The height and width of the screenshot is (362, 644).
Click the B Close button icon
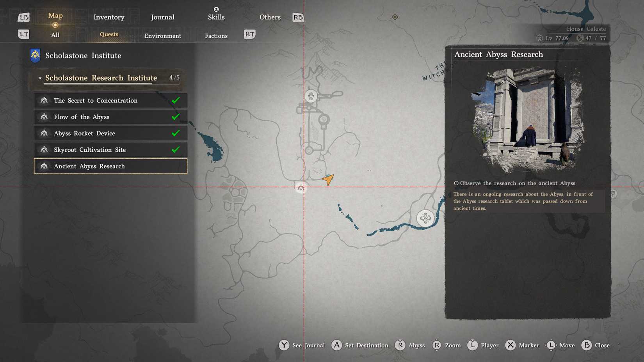(586, 345)
